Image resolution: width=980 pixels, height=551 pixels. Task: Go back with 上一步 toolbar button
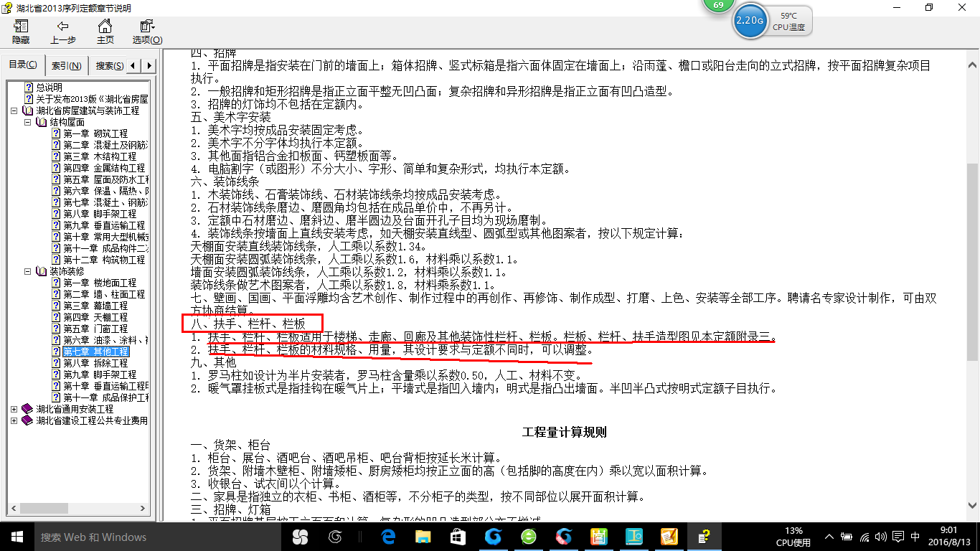pyautogui.click(x=63, y=32)
